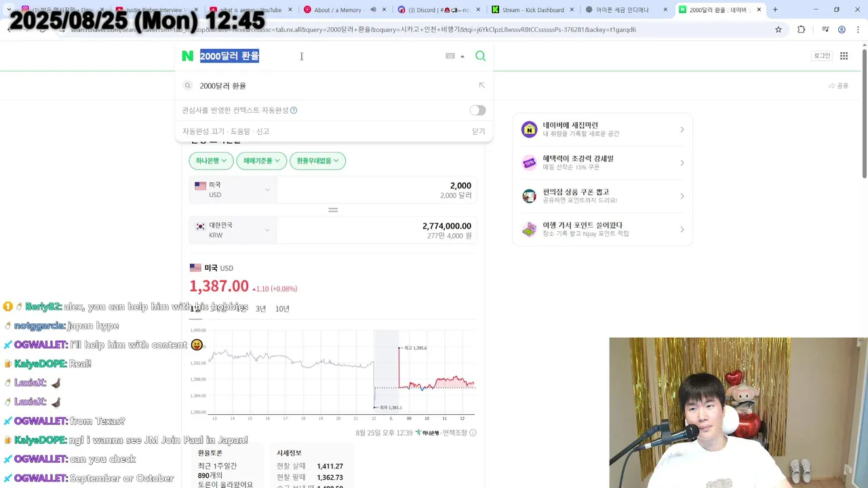Expand the 환율우대없음 dropdown

pos(317,161)
